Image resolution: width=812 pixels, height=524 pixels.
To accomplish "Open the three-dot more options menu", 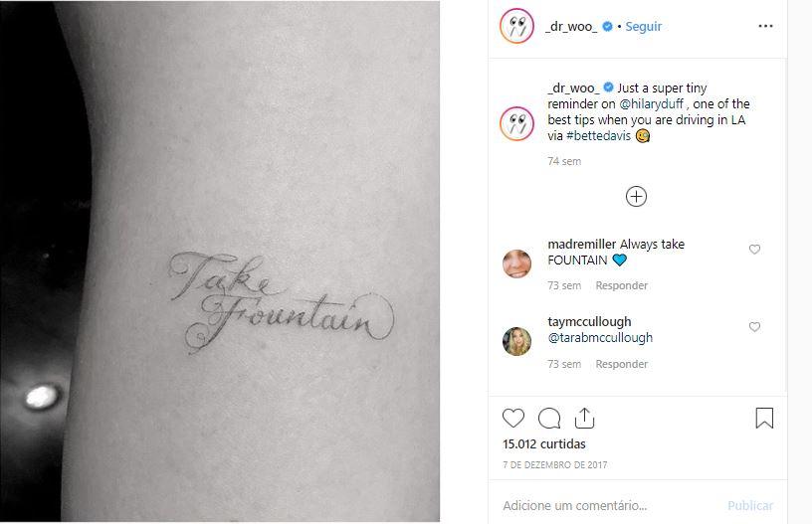I will [x=765, y=27].
